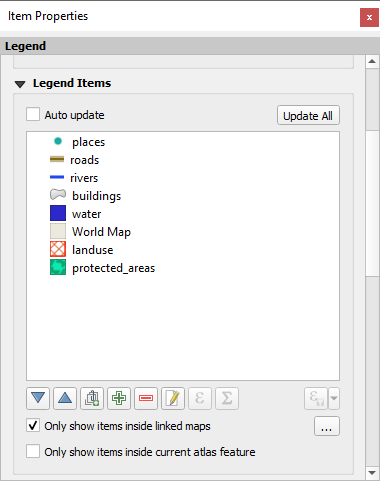Move selected legend item down
This screenshot has width=380, height=481.
38,398
